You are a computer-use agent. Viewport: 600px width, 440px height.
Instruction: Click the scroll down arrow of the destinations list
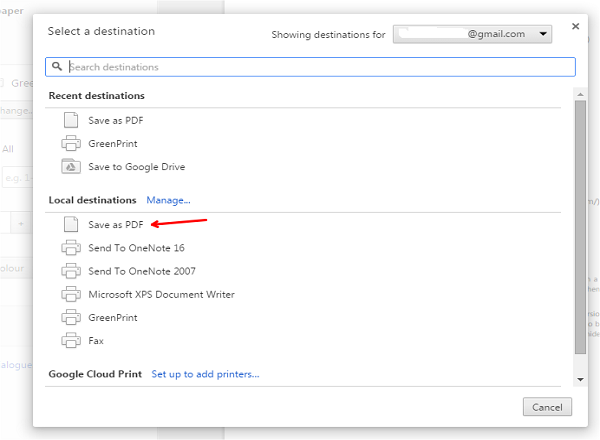pos(580,379)
